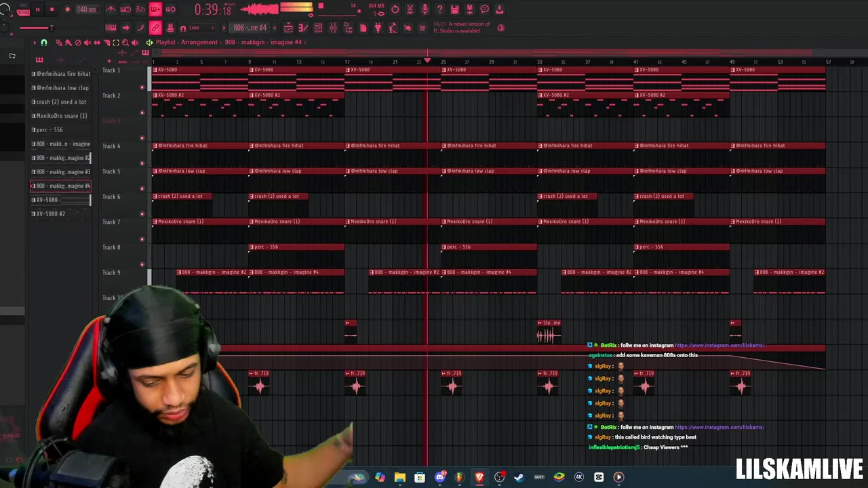This screenshot has width=868, height=488.
Task: Toggle playlist magnet snap icon
Action: click(x=43, y=42)
